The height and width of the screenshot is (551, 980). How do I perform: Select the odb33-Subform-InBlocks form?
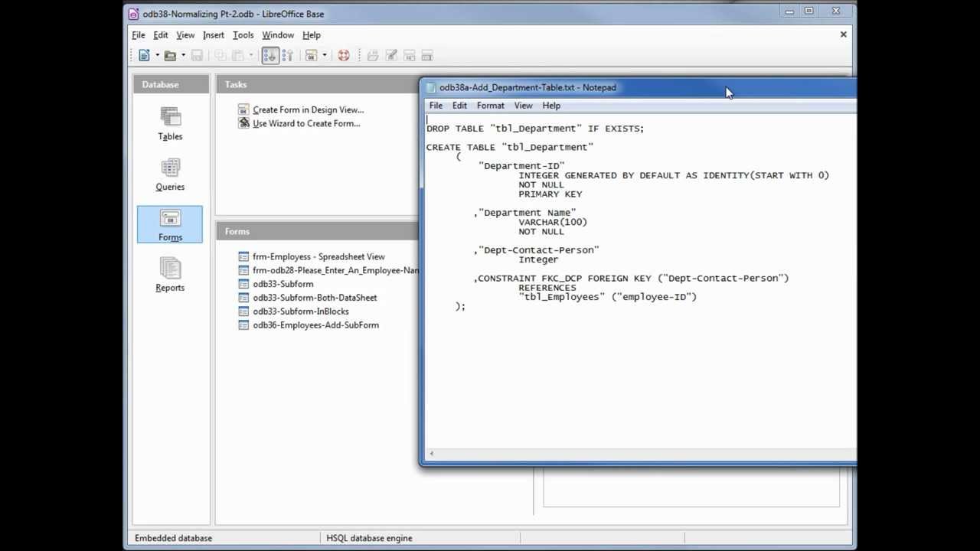click(x=301, y=312)
